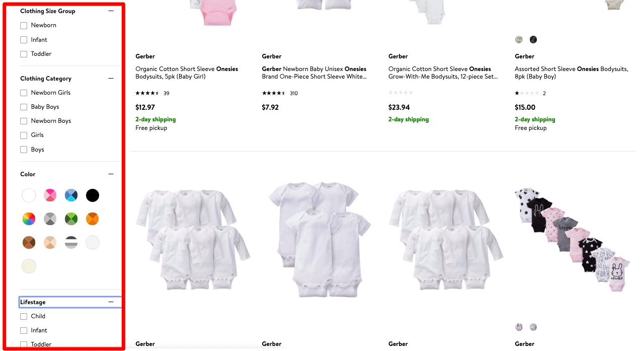This screenshot has width=644, height=351.
Task: Choose the multicolor rainbow swatch filter
Action: [x=29, y=219]
